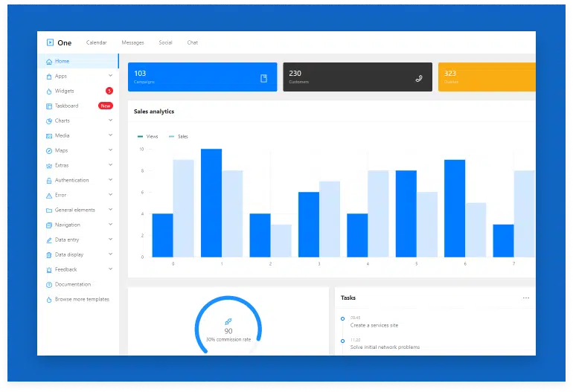Click the Browse more templates icon
Viewport: 573px width, 392px height.
[49, 300]
